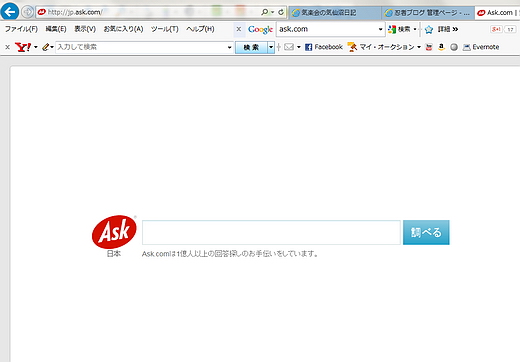Switch to the 気楽会の気仙沼日記 tab

point(335,13)
